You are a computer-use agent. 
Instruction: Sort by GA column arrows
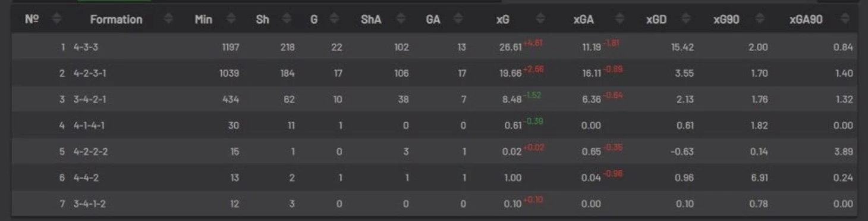tap(458, 19)
